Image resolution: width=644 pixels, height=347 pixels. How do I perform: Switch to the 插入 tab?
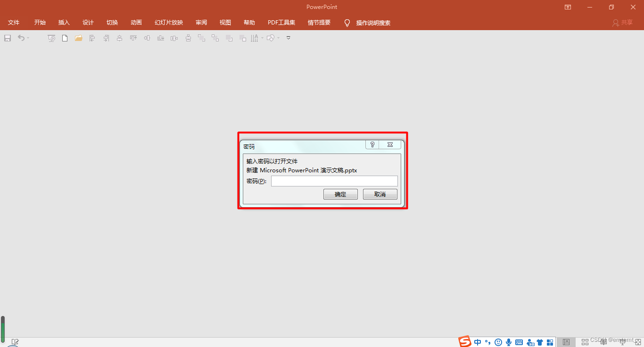coord(64,23)
